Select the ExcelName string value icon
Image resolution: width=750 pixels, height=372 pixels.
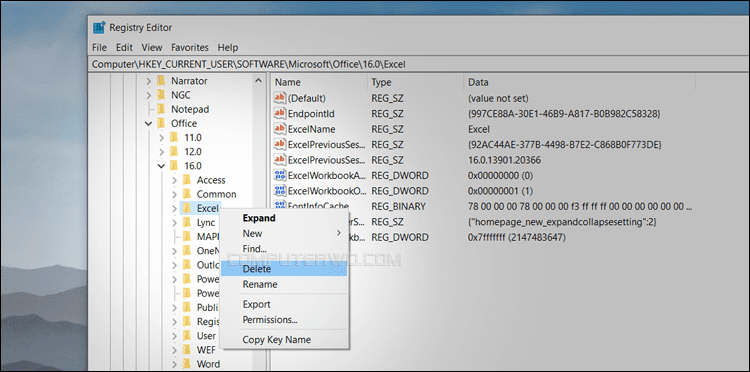pos(279,129)
